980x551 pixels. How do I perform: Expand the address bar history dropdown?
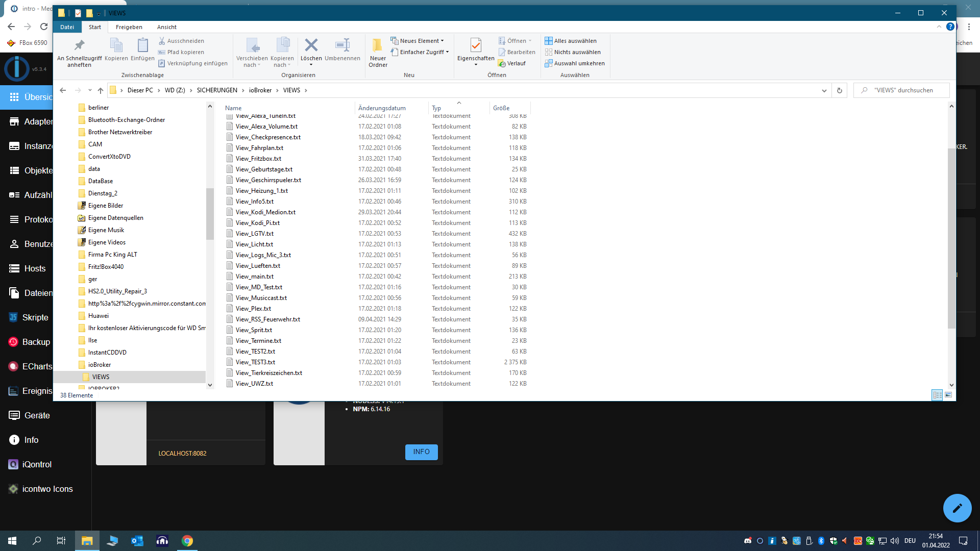click(824, 90)
